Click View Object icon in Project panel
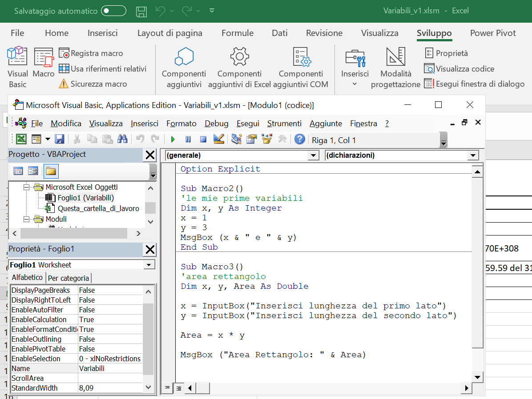The width and height of the screenshot is (532, 399). click(33, 171)
